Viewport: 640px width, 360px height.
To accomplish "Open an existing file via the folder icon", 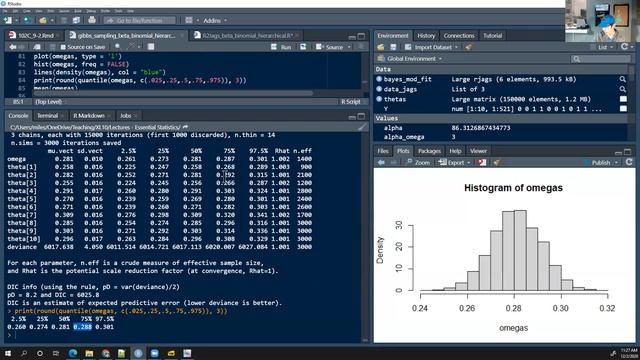I will (x=43, y=20).
